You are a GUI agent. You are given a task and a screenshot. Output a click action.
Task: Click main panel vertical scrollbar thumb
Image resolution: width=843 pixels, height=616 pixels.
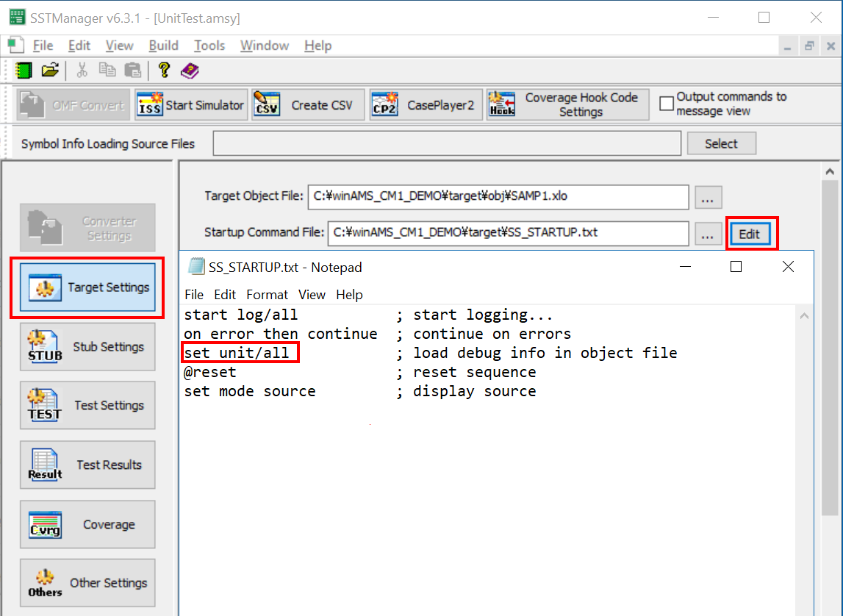830,348
